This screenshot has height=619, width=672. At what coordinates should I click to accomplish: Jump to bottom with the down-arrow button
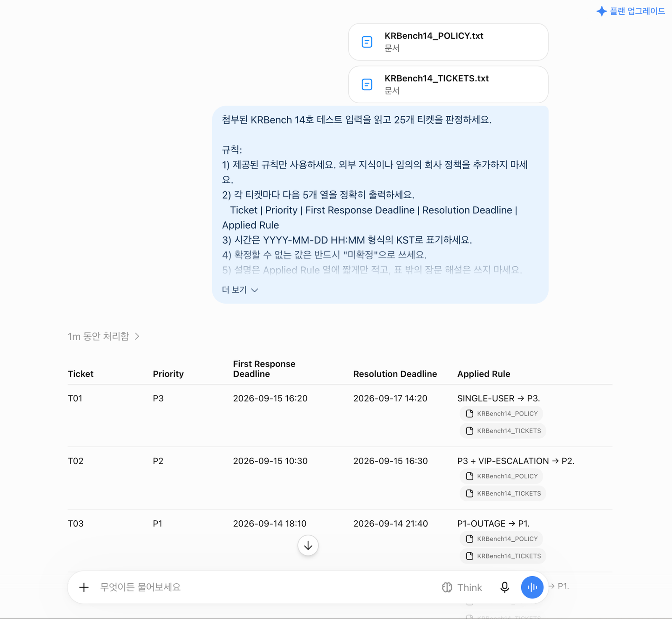point(308,546)
